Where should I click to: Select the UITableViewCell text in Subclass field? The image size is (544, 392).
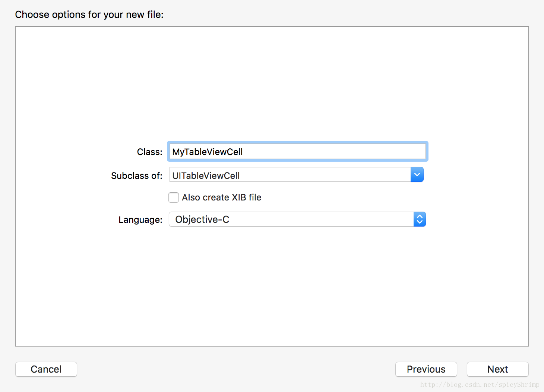206,176
